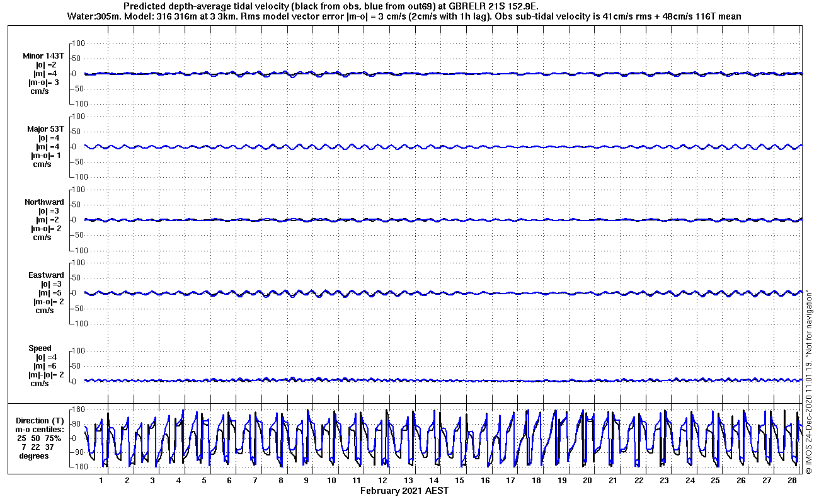Click day label '15' on the date axis
Image resolution: width=819 pixels, height=504 pixels.
(x=460, y=481)
